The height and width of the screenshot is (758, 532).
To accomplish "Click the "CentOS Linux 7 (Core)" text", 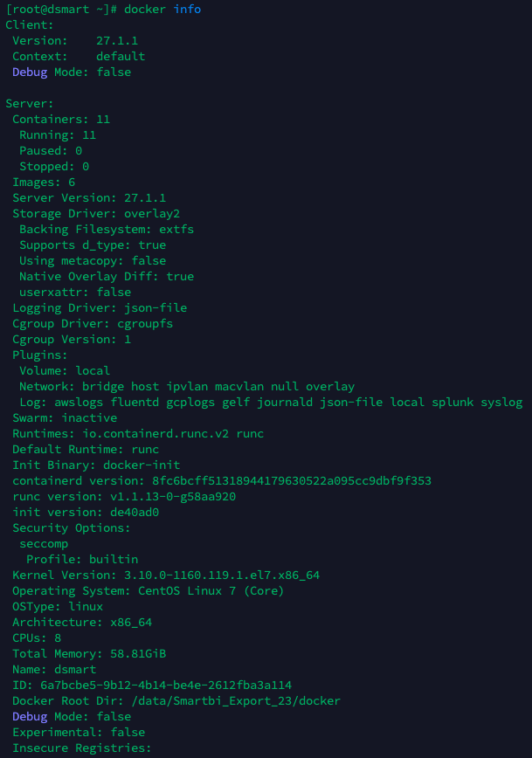I will 211,590.
